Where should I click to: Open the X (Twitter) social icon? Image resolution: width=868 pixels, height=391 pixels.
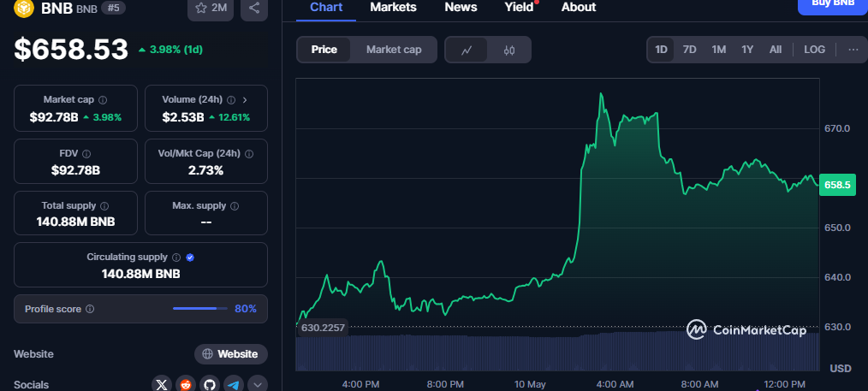pyautogui.click(x=162, y=384)
